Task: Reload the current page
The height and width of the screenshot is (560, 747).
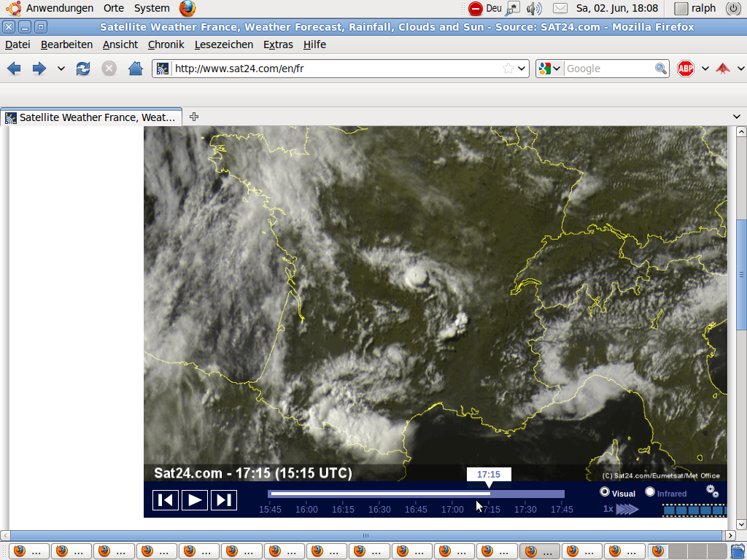Action: coord(83,69)
